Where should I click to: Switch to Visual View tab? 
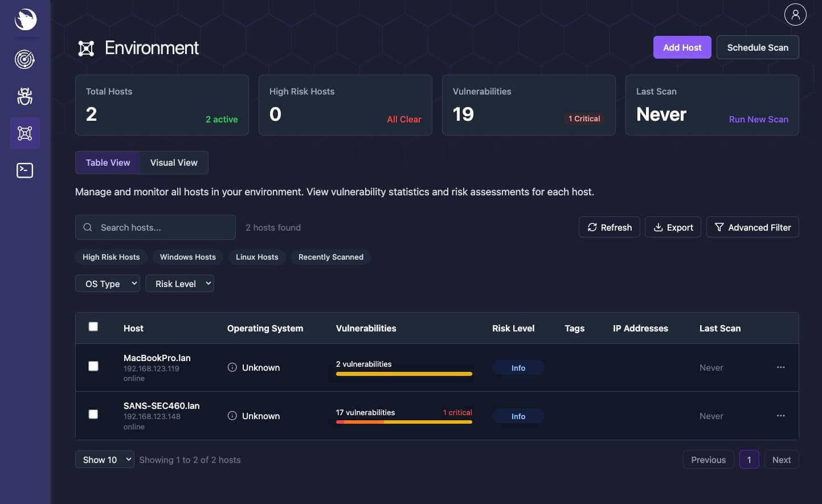click(174, 162)
